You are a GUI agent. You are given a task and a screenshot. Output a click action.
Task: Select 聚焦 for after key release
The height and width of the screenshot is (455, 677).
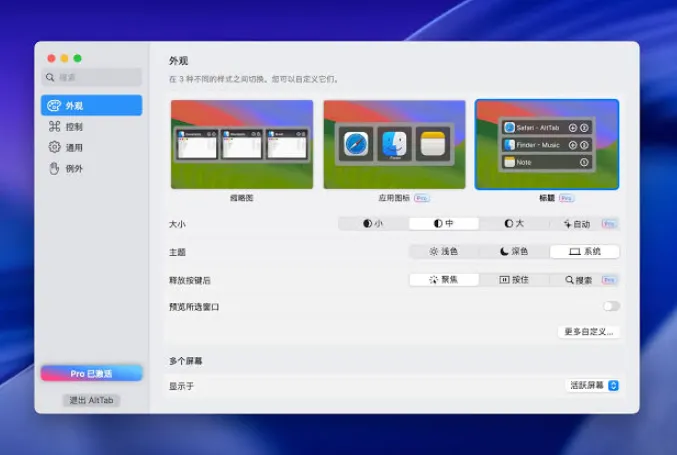(444, 280)
